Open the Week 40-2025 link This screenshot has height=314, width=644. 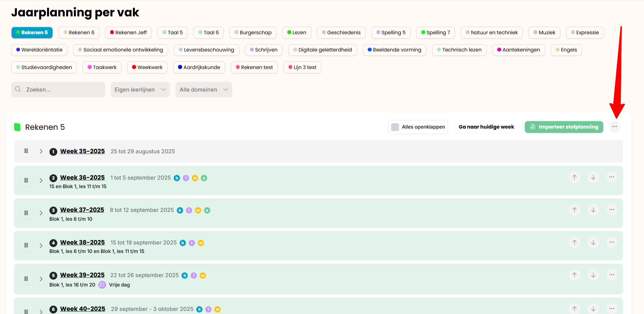[83, 309]
